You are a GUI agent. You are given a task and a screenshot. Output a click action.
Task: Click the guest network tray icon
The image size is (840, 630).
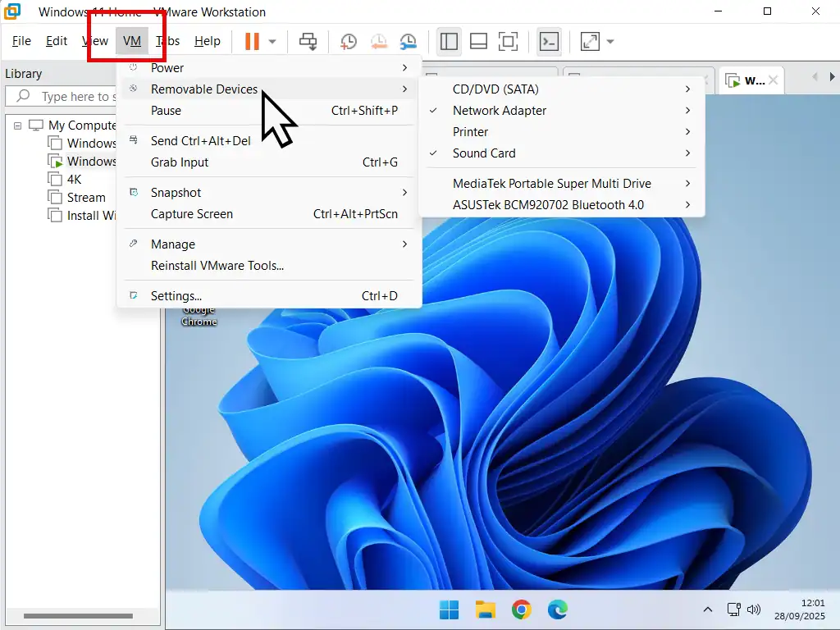(x=733, y=609)
